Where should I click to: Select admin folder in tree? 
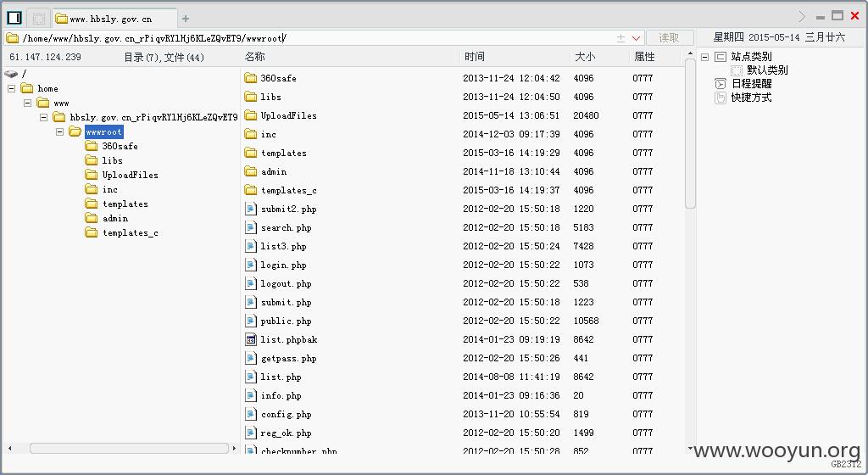115,218
